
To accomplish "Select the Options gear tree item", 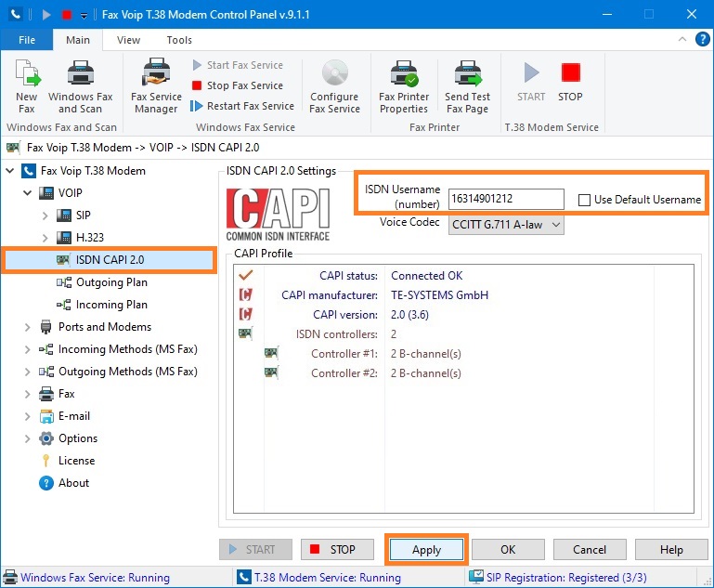I will tap(69, 438).
